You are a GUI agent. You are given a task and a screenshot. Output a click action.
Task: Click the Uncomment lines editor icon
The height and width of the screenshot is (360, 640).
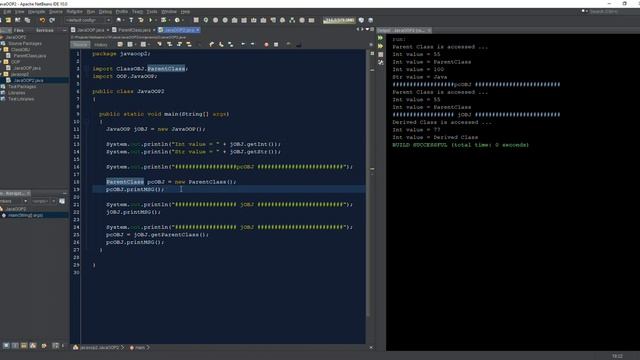tap(298, 44)
